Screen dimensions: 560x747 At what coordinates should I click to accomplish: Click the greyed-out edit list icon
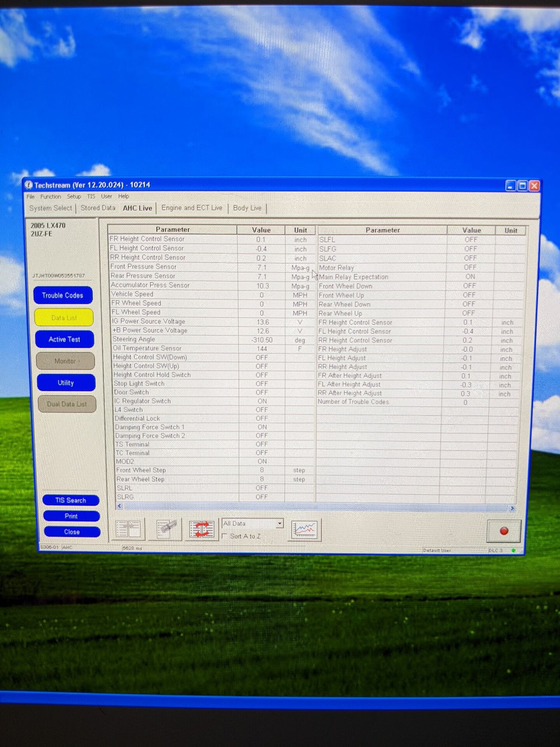tap(165, 529)
